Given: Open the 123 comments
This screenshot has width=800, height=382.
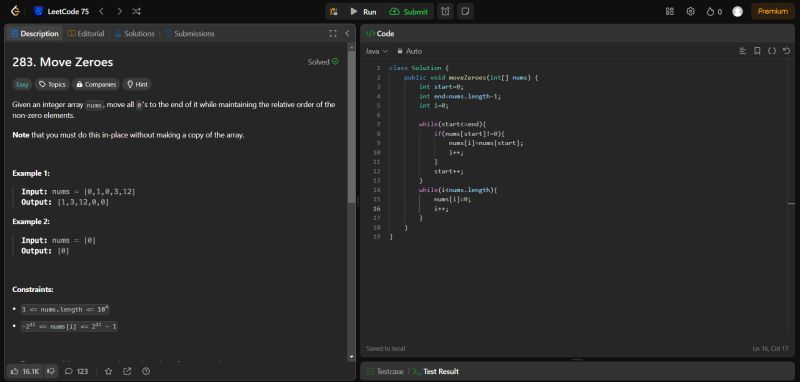Looking at the screenshot, I should 77,371.
